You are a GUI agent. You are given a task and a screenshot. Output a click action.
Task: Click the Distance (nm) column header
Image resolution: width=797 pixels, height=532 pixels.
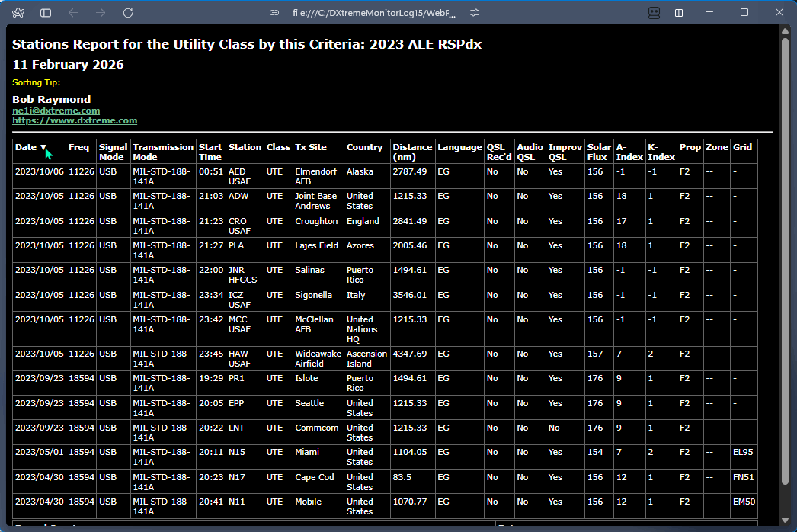coord(412,152)
